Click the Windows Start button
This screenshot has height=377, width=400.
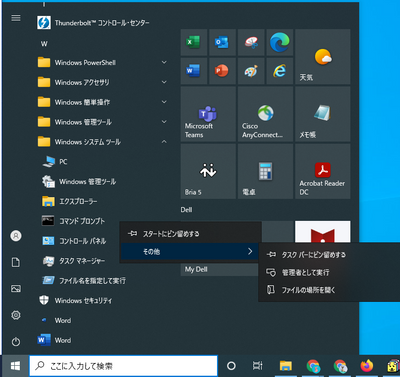(x=15, y=366)
